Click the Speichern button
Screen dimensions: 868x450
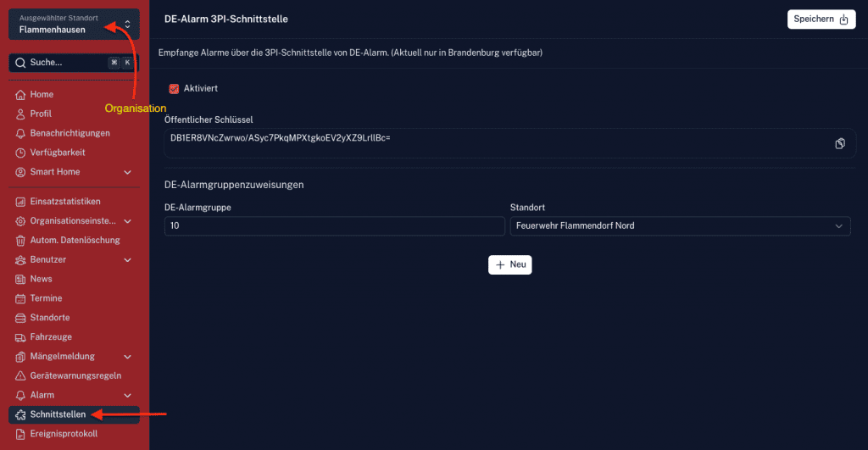tap(821, 19)
